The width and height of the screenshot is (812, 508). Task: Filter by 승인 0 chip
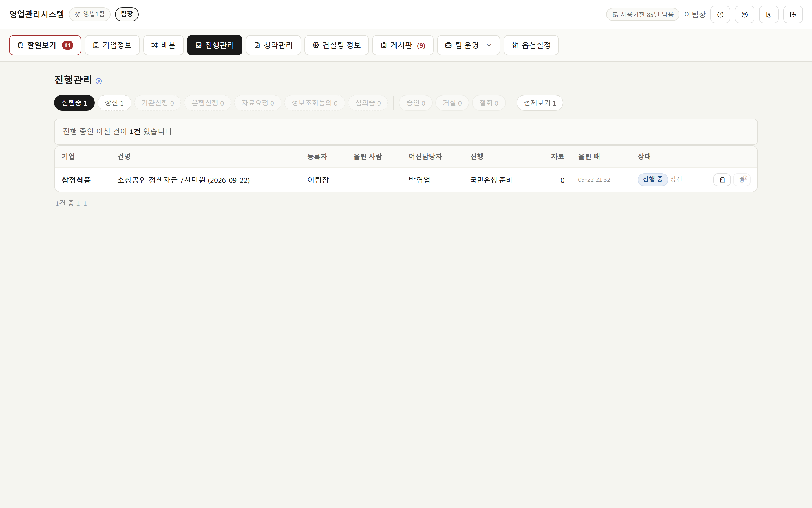[416, 103]
